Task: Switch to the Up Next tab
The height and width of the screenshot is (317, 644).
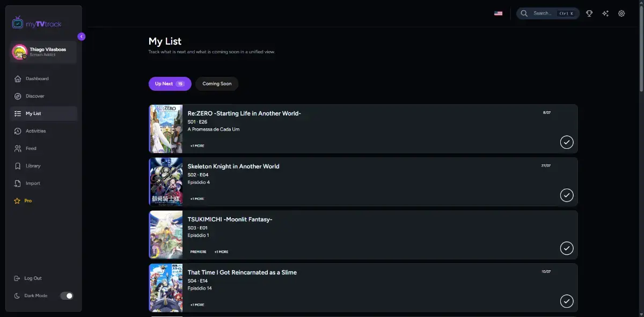Action: point(170,84)
